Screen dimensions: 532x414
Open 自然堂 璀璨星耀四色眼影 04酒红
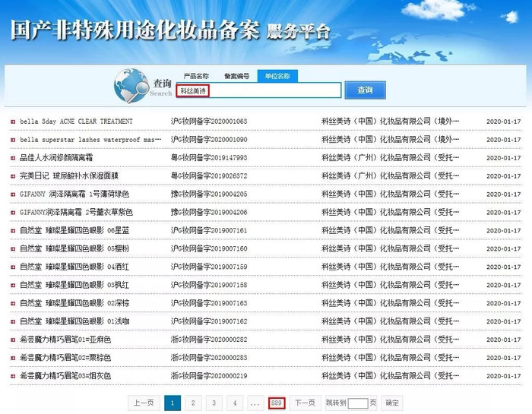74,267
